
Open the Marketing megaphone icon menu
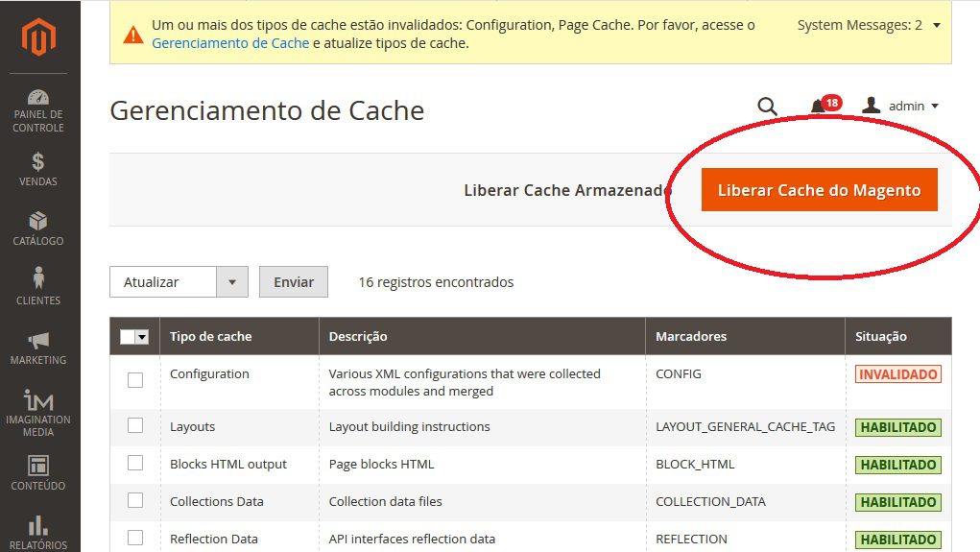(38, 341)
